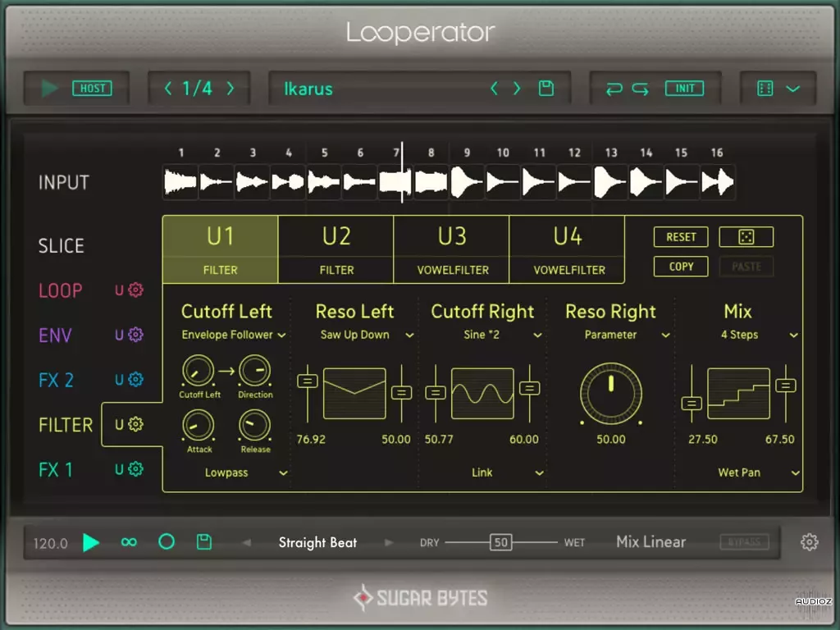Switch to the U4 VOWELFILTER tab
This screenshot has width=840, height=630.
[568, 249]
